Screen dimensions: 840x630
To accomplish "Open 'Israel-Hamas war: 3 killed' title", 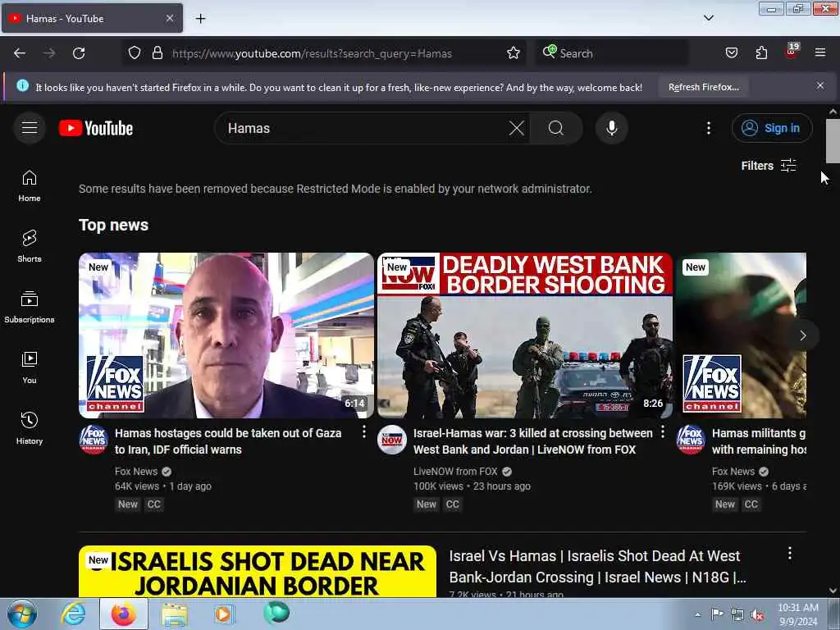I will [x=533, y=441].
